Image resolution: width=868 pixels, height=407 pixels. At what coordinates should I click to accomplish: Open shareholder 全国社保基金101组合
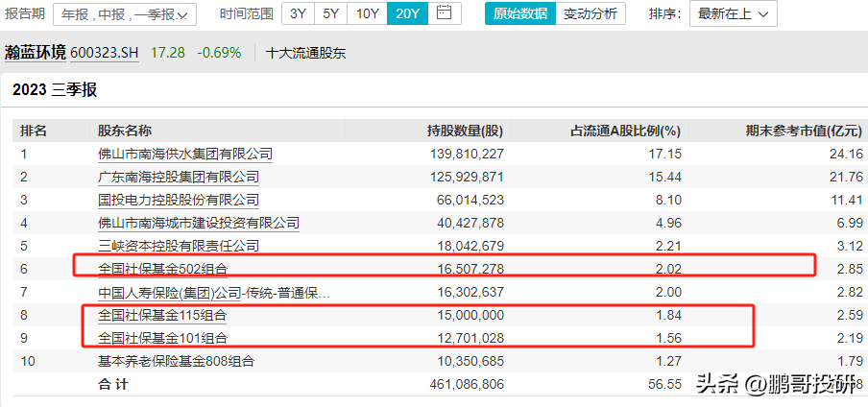[163, 338]
